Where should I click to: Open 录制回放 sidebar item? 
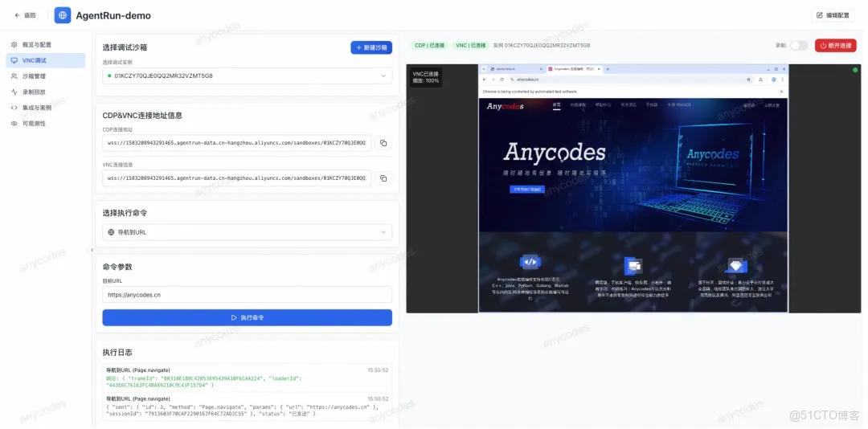click(45, 92)
